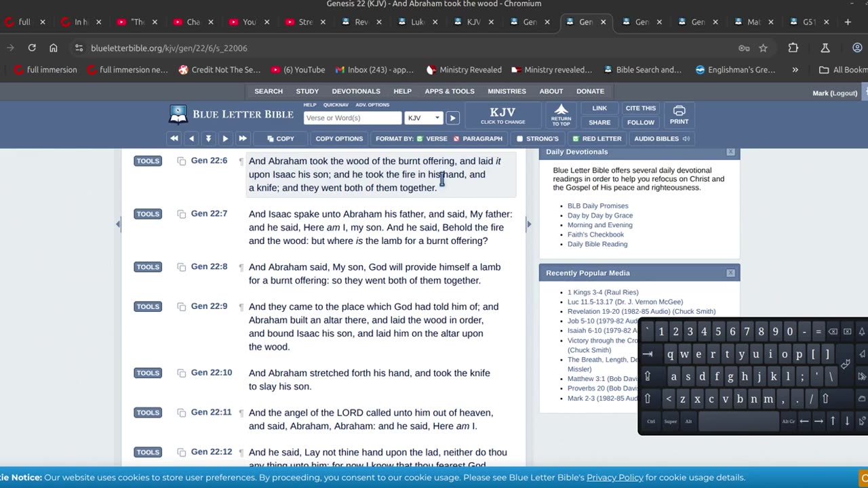This screenshot has height=488, width=868.
Task: Click the Enter key on the on-screen keyboard
Action: [846, 364]
